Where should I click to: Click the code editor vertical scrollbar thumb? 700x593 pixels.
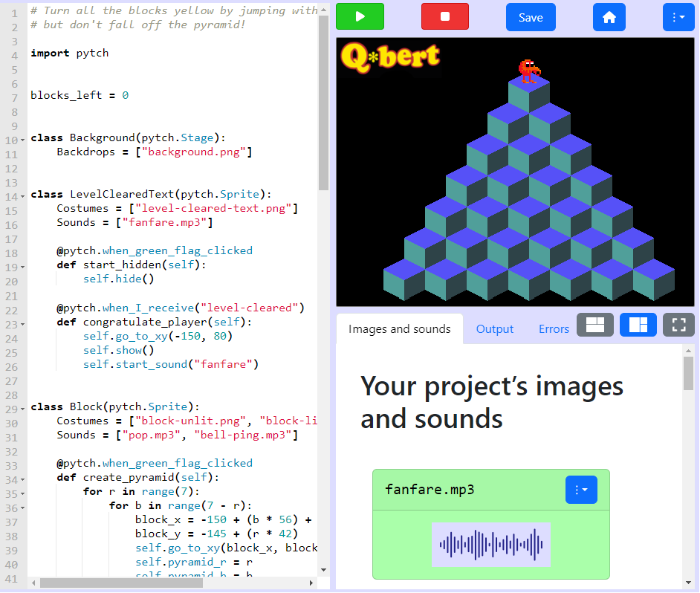point(323,103)
